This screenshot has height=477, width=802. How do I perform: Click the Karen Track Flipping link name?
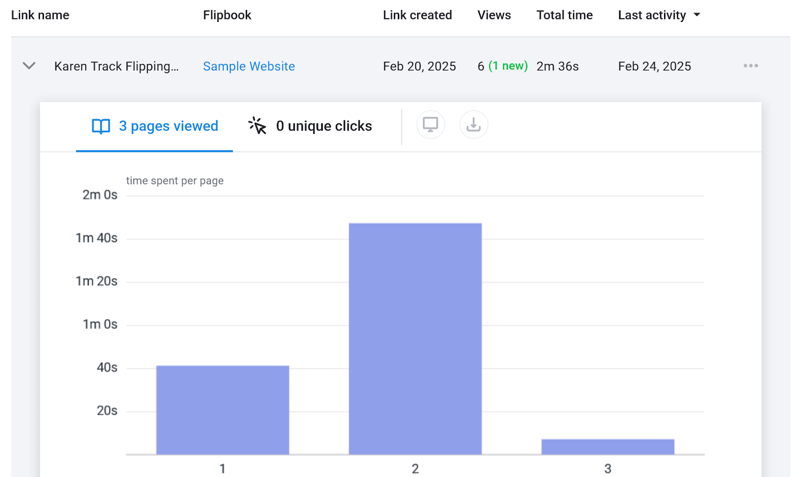pos(117,66)
